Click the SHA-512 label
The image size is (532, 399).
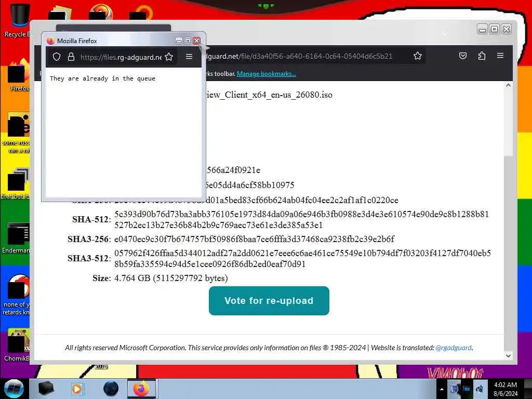coord(90,220)
